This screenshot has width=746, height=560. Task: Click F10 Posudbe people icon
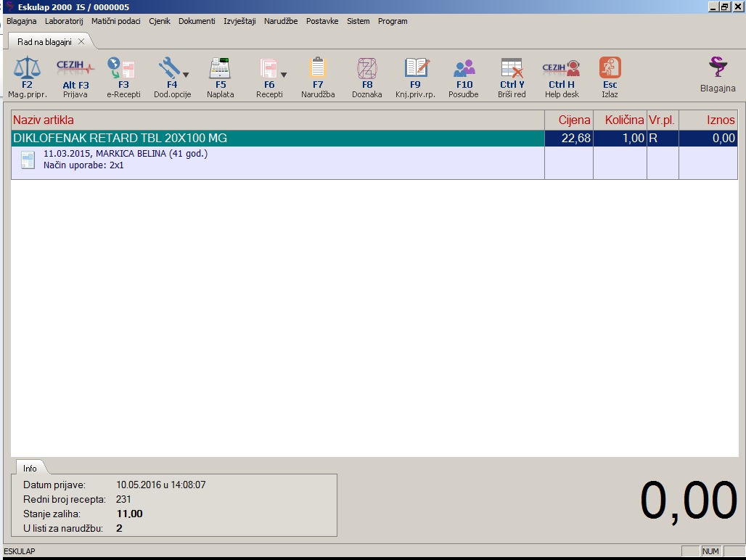coord(464,68)
